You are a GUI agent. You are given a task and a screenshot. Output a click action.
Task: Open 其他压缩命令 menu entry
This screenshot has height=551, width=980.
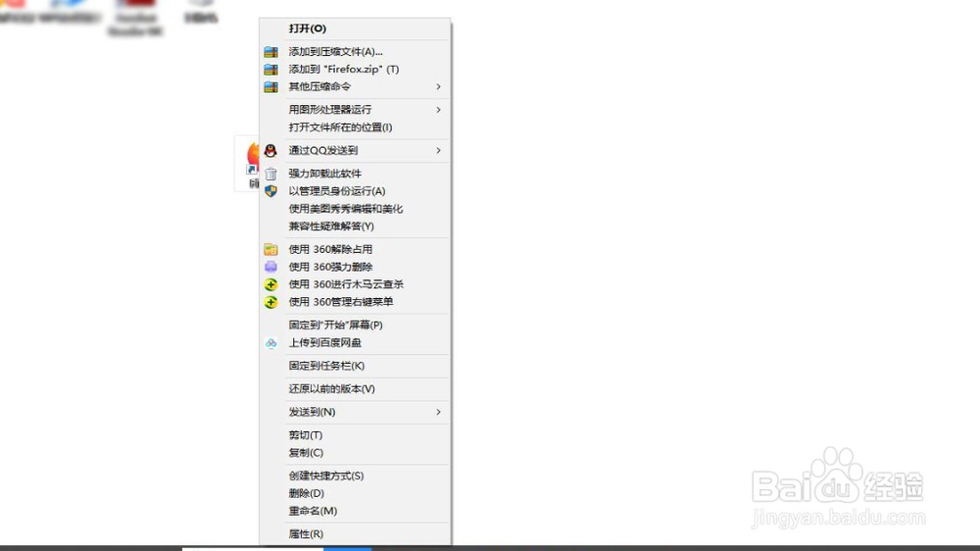click(355, 87)
